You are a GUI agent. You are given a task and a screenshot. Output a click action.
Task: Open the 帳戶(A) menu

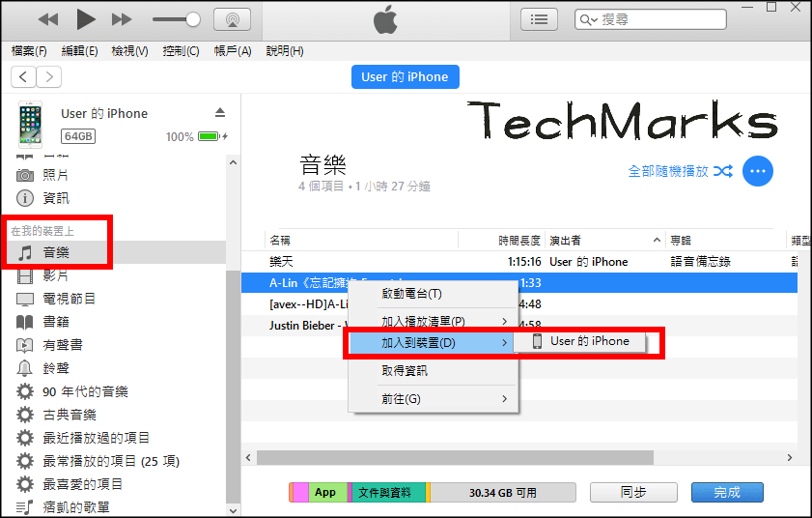click(233, 51)
